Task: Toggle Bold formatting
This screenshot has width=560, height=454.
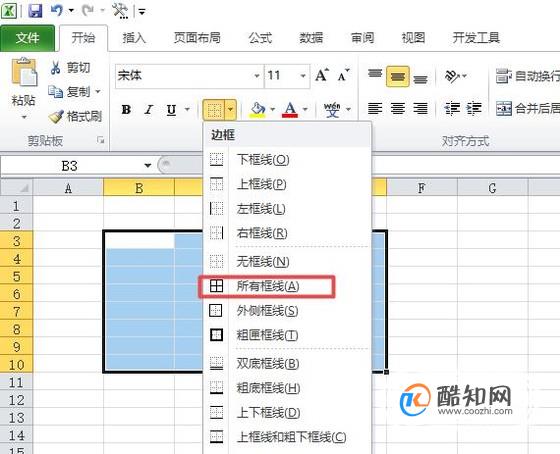Action: coord(126,109)
